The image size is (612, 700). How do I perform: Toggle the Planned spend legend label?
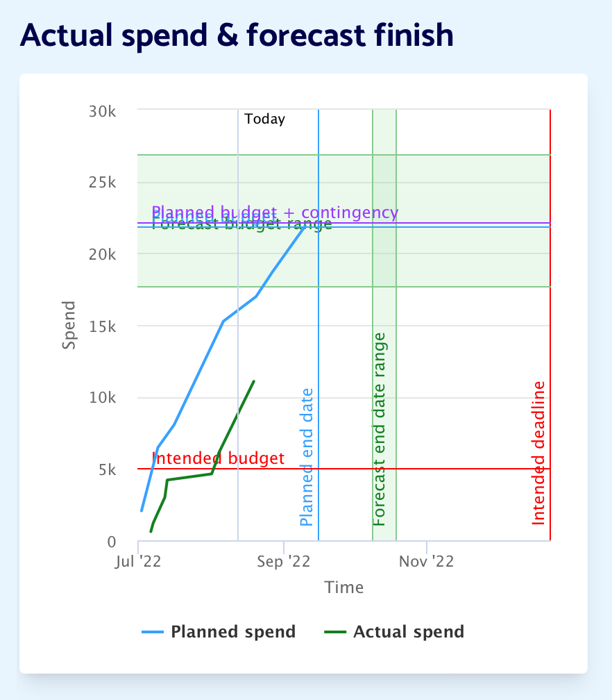[x=233, y=632]
